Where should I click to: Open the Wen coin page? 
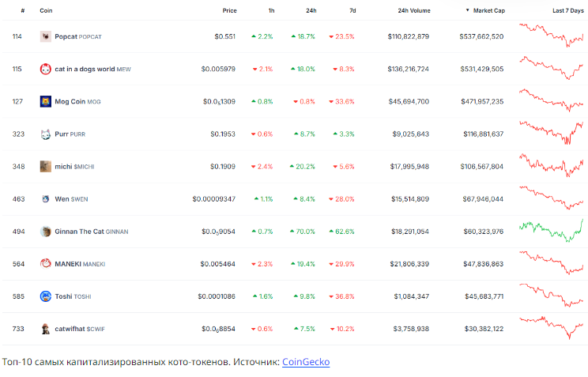(x=71, y=199)
